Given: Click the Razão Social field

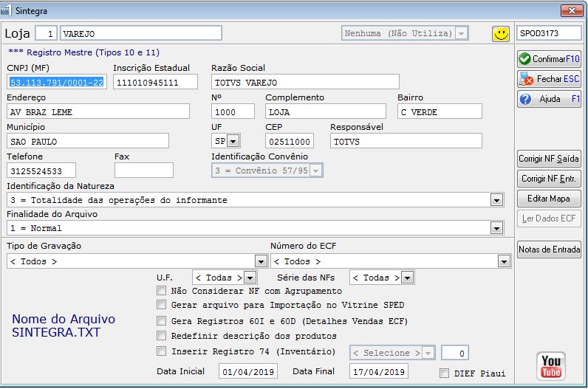Looking at the screenshot, I should 305,82.
